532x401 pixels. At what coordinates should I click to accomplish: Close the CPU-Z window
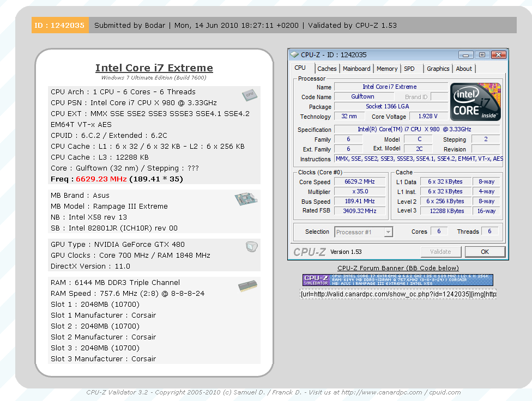[498, 55]
